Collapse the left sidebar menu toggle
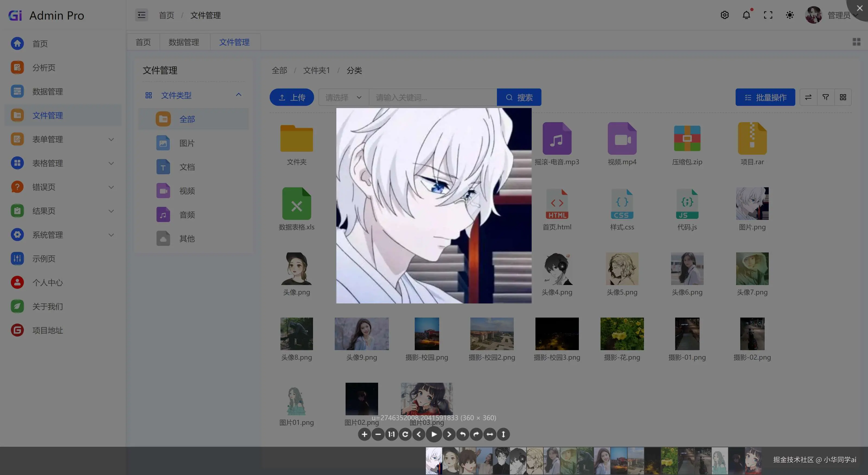 click(x=142, y=15)
